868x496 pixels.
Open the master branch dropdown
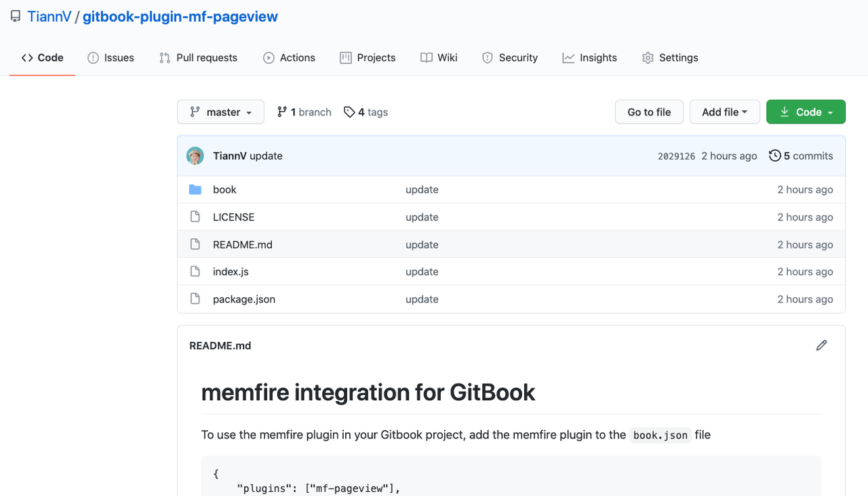point(220,112)
